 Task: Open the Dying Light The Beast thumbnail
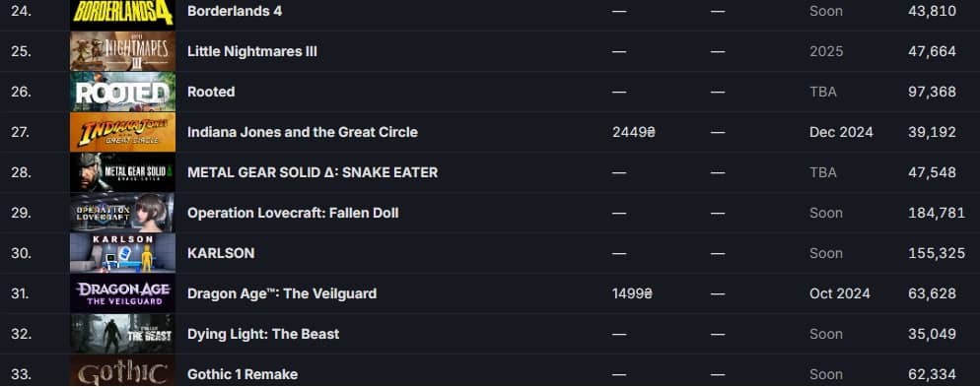(x=122, y=334)
